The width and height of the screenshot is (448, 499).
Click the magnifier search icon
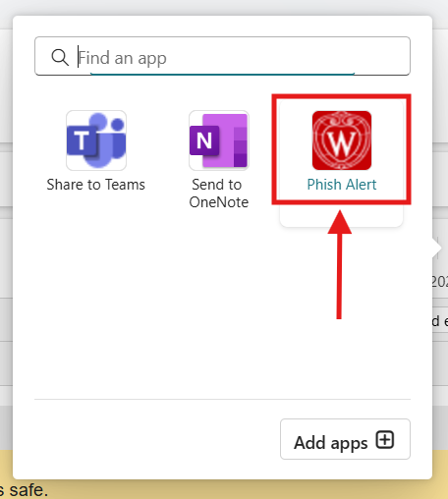60,57
